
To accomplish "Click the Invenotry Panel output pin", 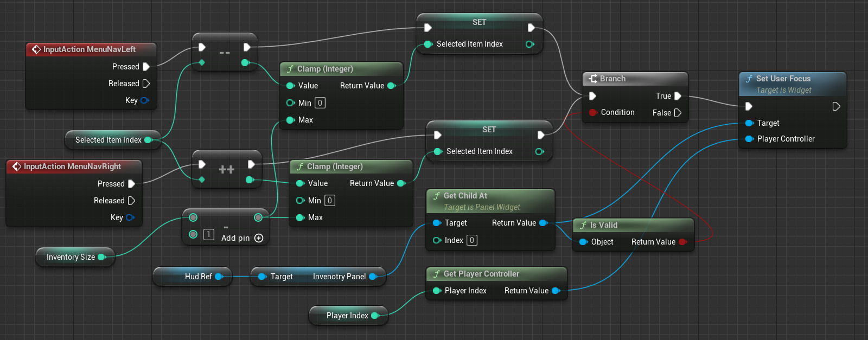I will coord(373,277).
